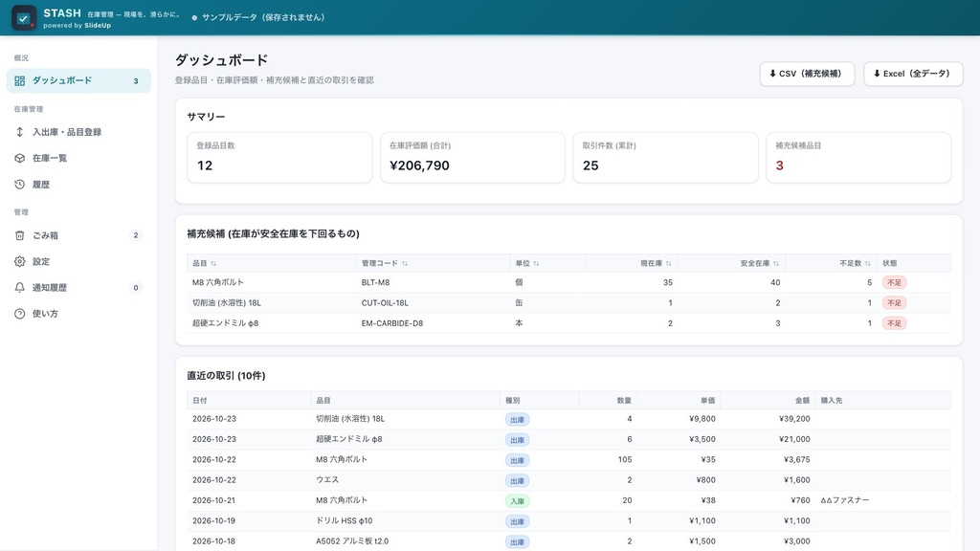Viewport: 980px width, 551px height.
Task: Click management code CUT-OIL-18L
Action: [385, 303]
